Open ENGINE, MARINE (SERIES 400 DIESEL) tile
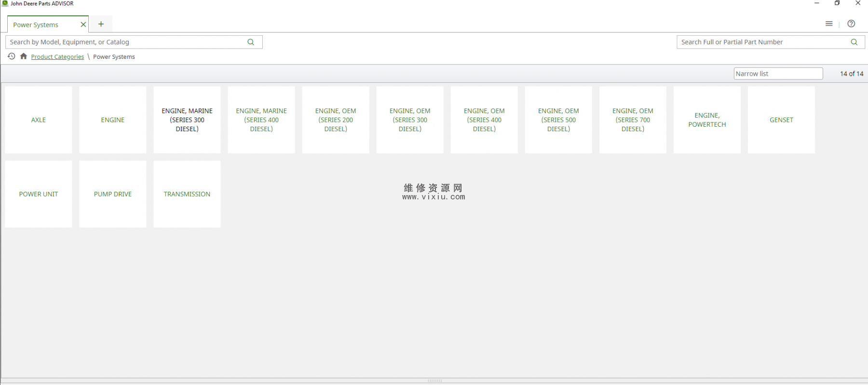 [x=261, y=120]
